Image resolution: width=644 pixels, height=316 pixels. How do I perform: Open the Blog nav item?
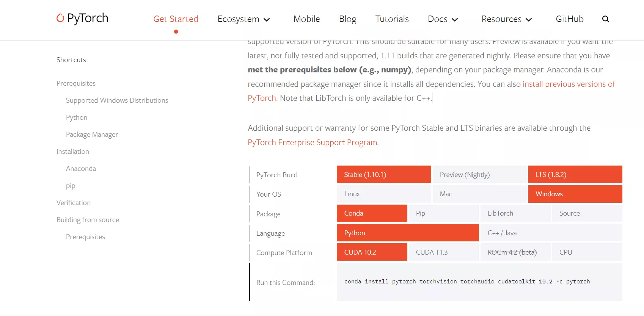click(x=347, y=19)
